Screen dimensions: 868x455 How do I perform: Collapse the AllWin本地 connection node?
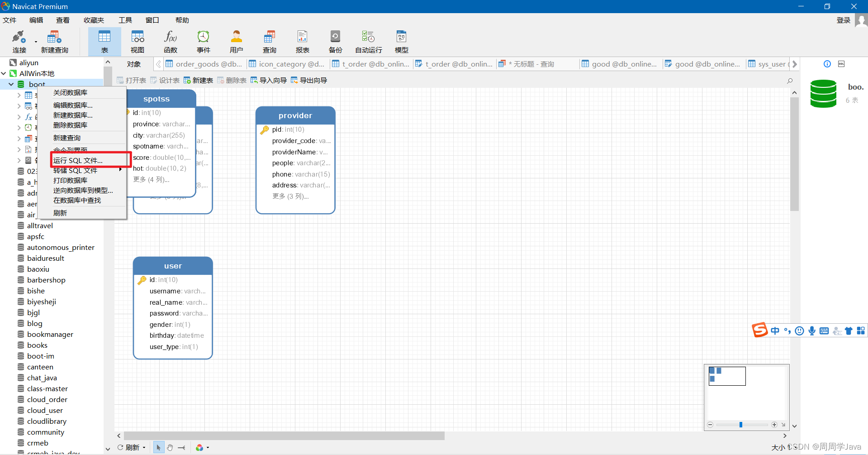pos(4,73)
